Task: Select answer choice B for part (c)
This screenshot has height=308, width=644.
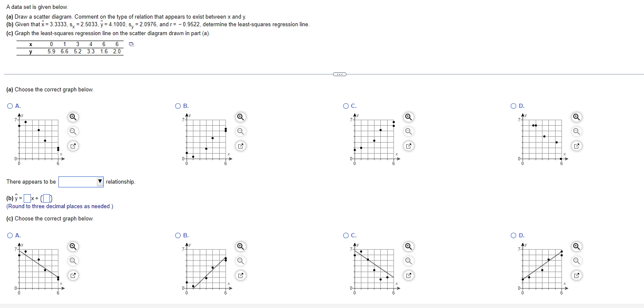Action: (178, 235)
